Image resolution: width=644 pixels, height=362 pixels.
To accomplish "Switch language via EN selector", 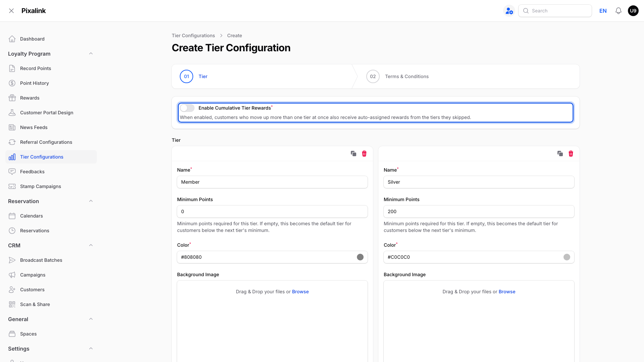I will click(603, 11).
